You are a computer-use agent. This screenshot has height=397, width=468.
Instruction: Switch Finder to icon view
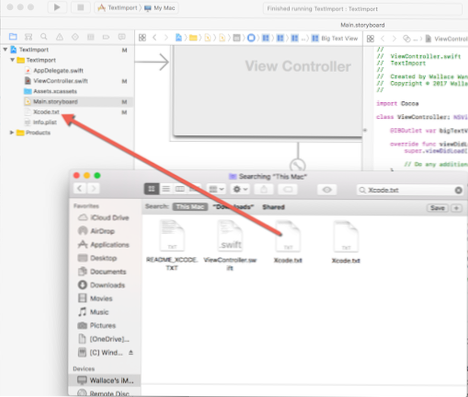point(151,189)
